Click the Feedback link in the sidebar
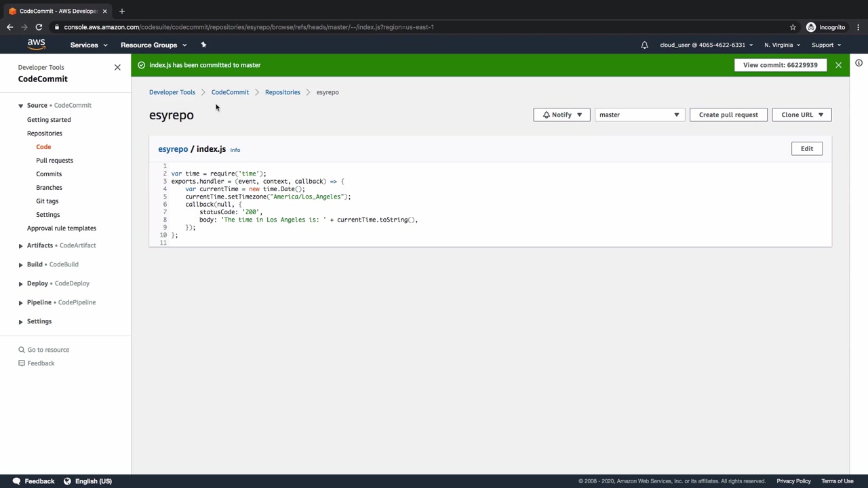Image resolution: width=868 pixels, height=488 pixels. (41, 363)
